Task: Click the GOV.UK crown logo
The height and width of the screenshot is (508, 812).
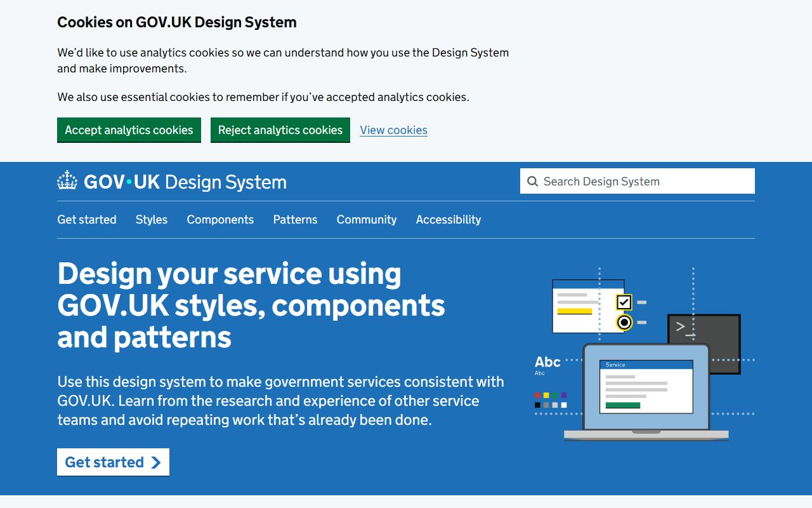Action: [66, 181]
